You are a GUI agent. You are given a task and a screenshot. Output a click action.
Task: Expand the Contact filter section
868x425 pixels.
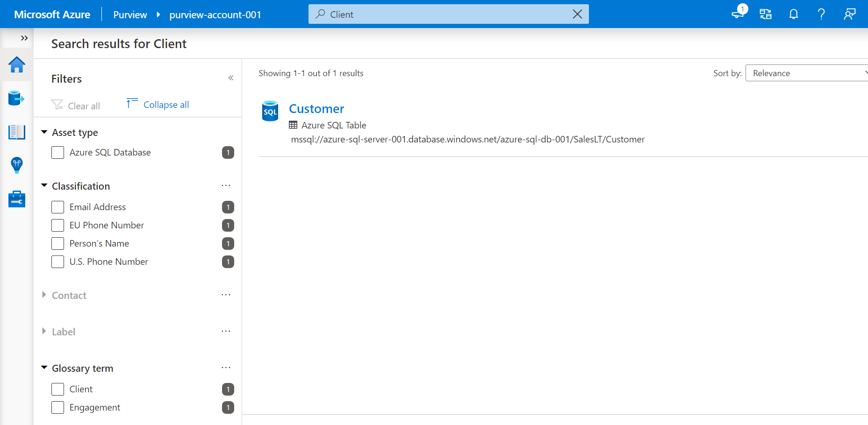69,296
